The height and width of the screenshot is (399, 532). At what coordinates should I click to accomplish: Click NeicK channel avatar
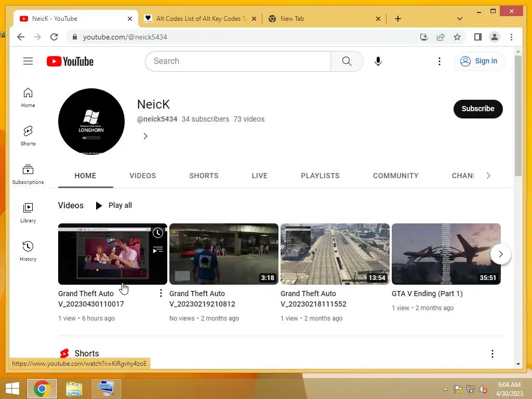coord(91,122)
